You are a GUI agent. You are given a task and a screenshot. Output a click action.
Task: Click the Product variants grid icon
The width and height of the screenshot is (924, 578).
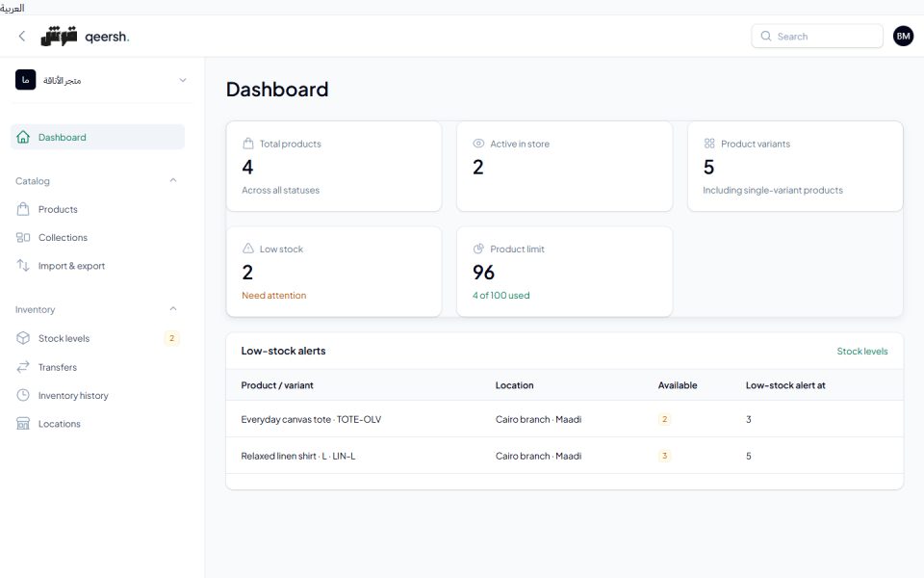click(x=709, y=144)
